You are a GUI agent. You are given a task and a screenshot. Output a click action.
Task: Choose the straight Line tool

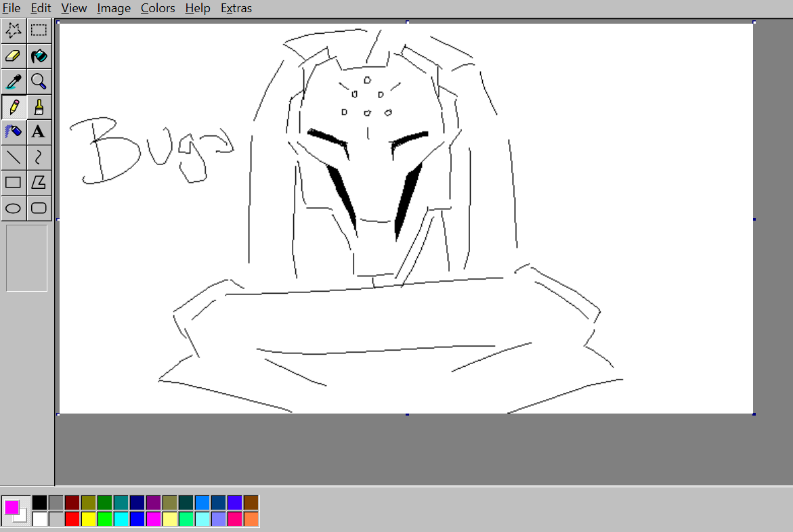point(14,157)
